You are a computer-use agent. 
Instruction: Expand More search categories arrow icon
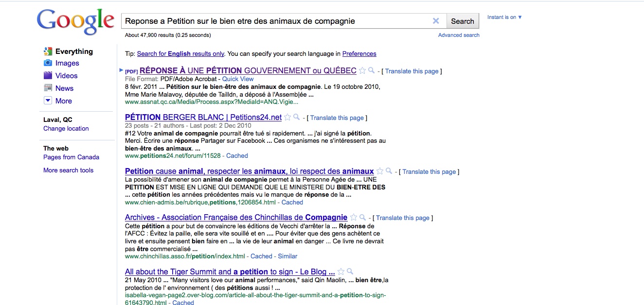click(48, 101)
